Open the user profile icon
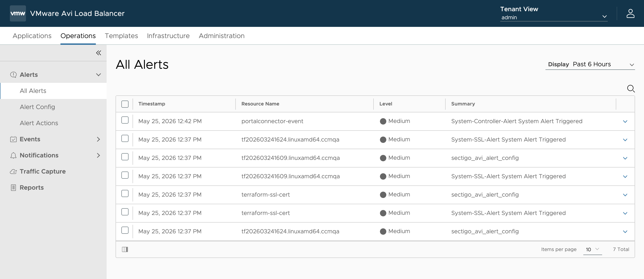 (630, 13)
